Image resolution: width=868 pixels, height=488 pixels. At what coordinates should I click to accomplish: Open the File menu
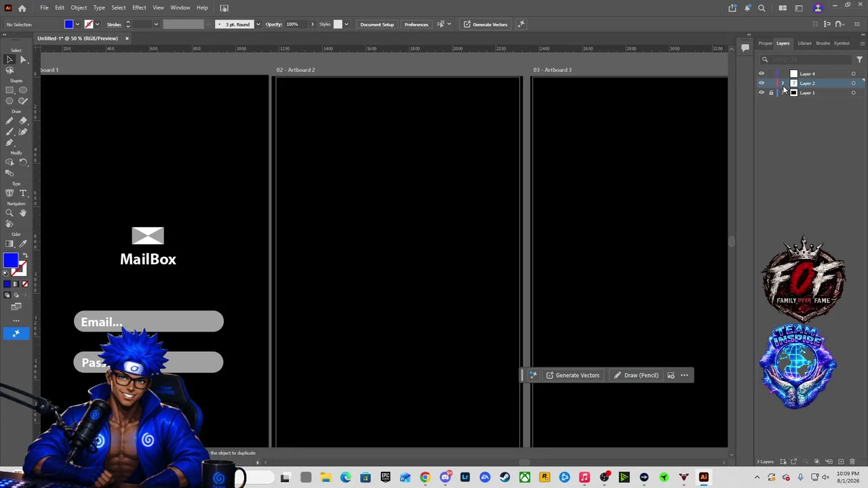pos(44,7)
